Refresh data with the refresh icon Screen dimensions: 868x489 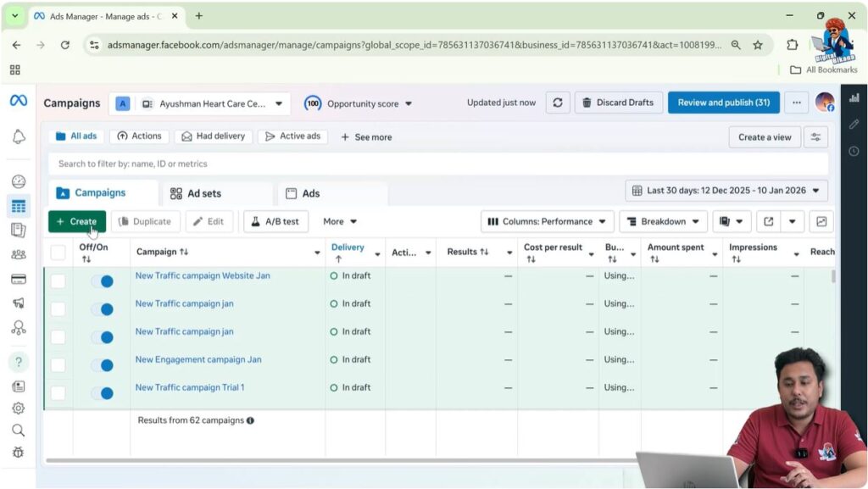tap(558, 102)
